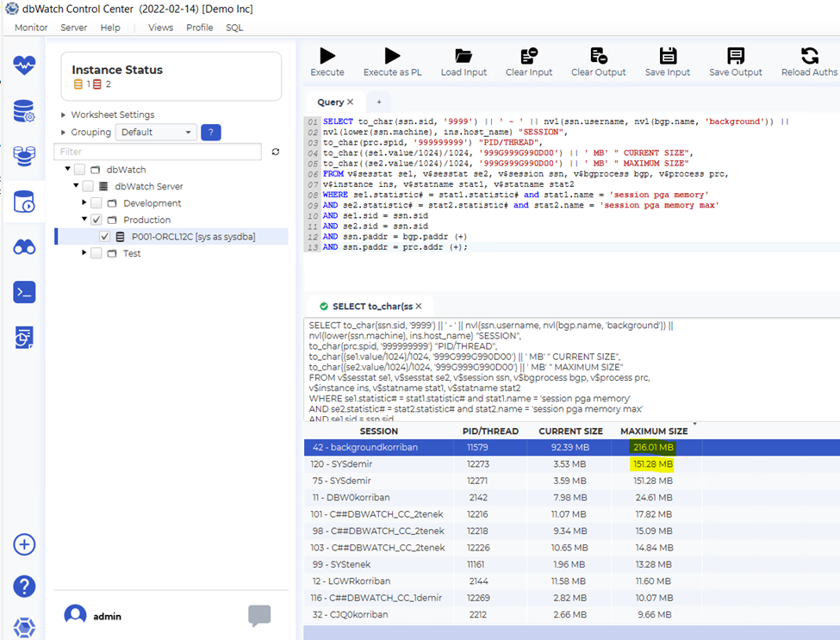Open the binoculars view sidebar icon
This screenshot has height=640, width=840.
[24, 247]
